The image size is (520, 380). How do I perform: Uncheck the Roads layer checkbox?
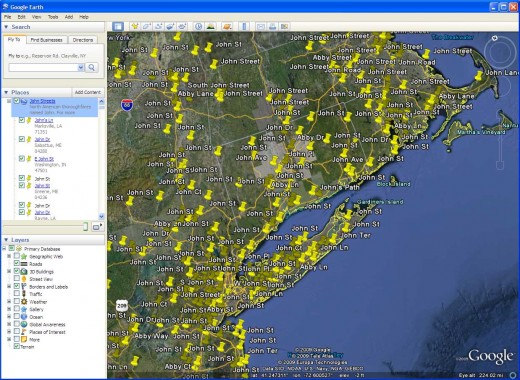click(17, 264)
